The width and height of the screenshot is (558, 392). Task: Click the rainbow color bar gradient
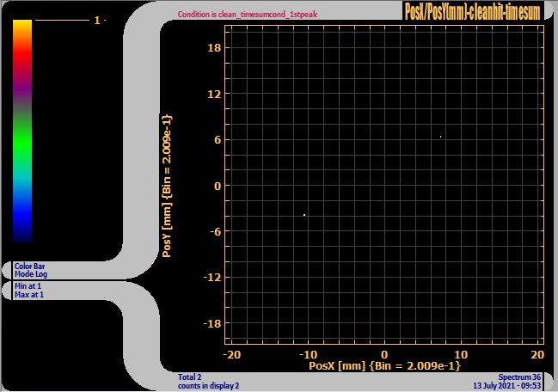point(23,129)
